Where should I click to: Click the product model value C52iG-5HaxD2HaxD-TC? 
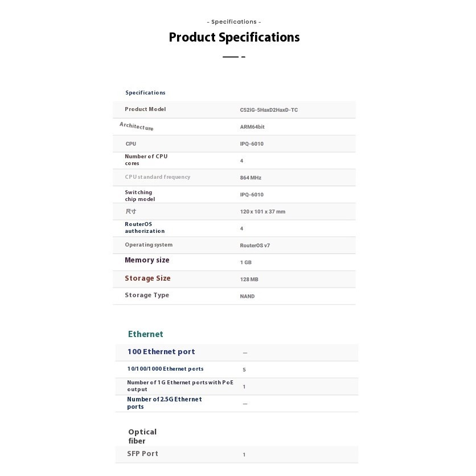tap(269, 110)
